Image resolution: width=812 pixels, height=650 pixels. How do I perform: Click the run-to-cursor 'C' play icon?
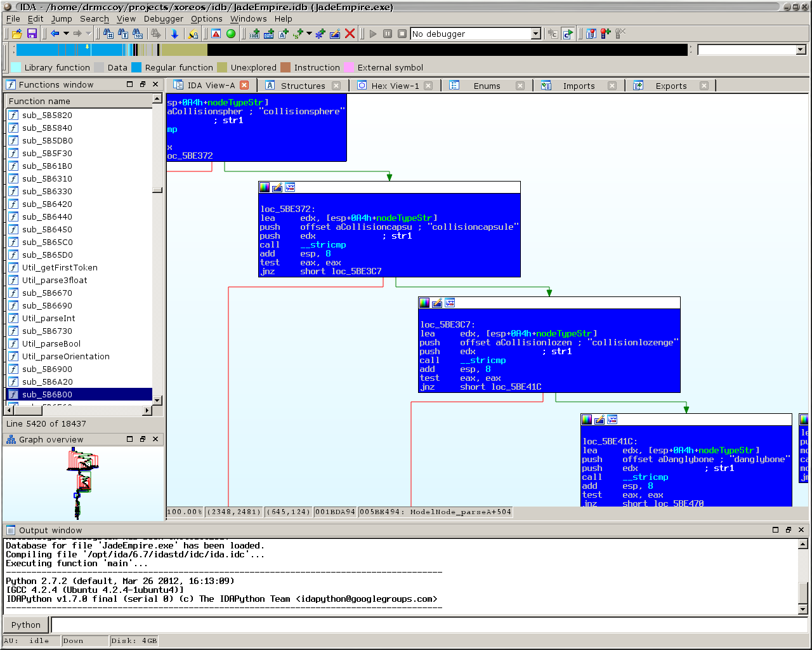(568, 34)
